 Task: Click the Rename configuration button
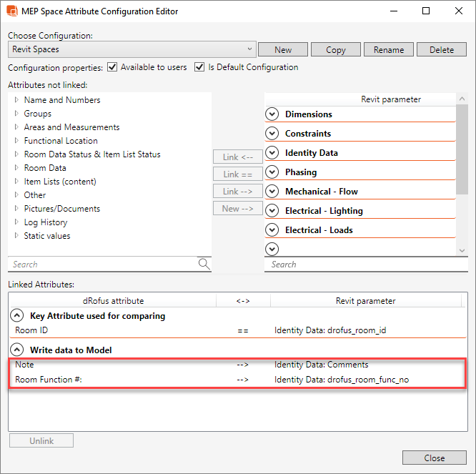click(x=388, y=50)
